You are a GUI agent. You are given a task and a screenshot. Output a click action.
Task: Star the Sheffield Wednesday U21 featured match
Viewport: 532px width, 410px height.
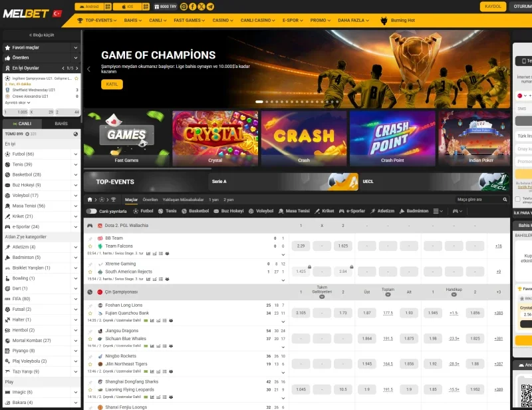[x=76, y=79]
